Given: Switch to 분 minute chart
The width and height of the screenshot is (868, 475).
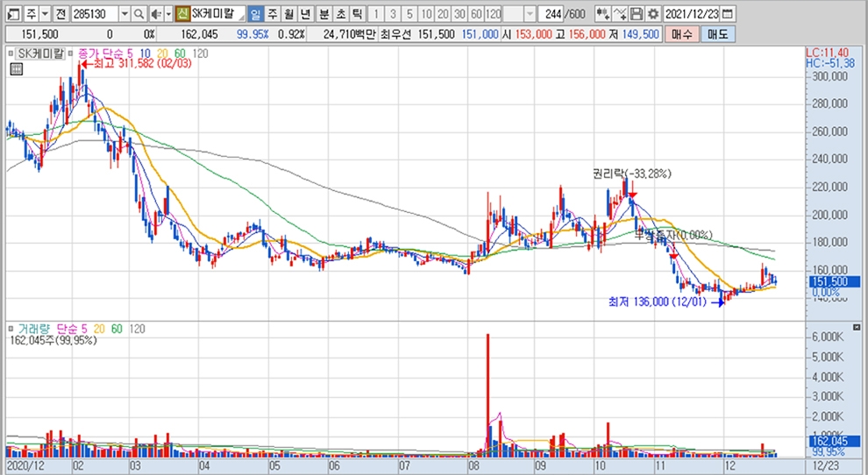Looking at the screenshot, I should (324, 14).
